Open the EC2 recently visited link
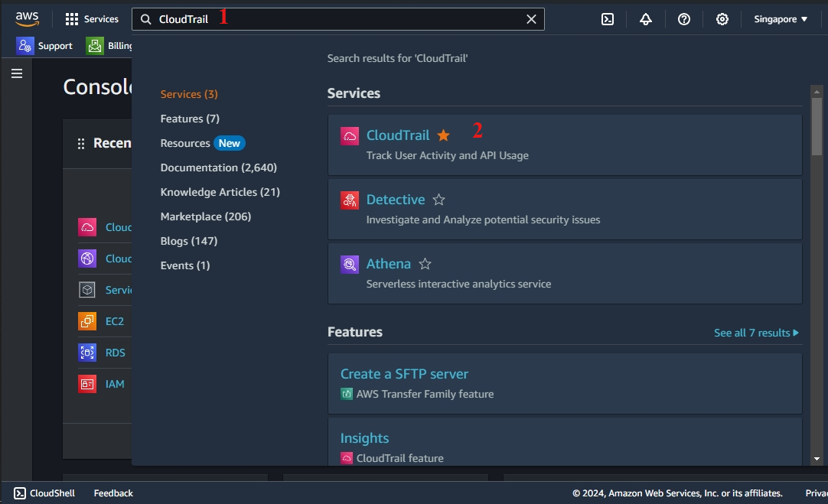The image size is (828, 504). pos(115,321)
